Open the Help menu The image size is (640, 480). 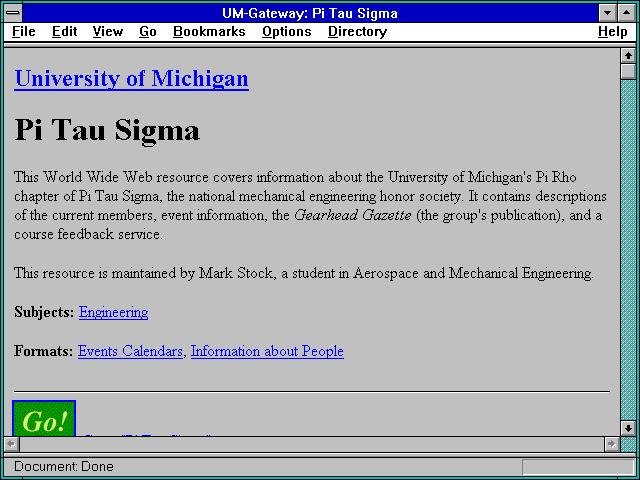[613, 32]
